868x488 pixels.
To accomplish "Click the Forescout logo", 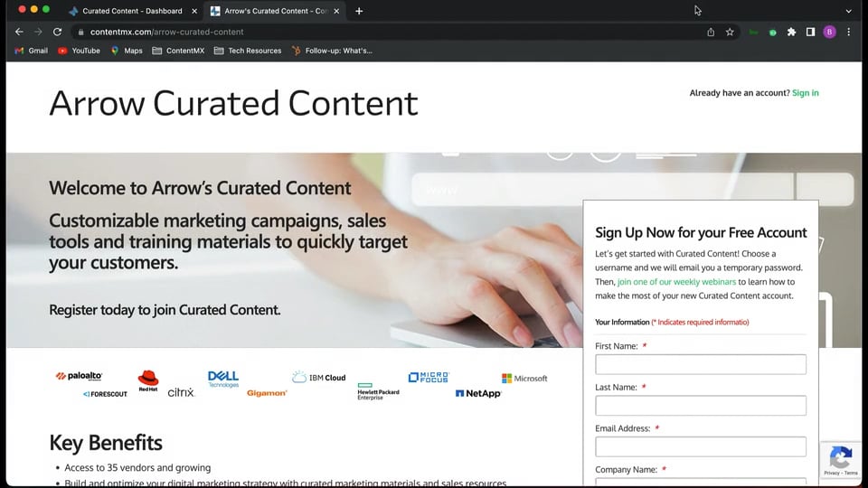I will pyautogui.click(x=105, y=394).
